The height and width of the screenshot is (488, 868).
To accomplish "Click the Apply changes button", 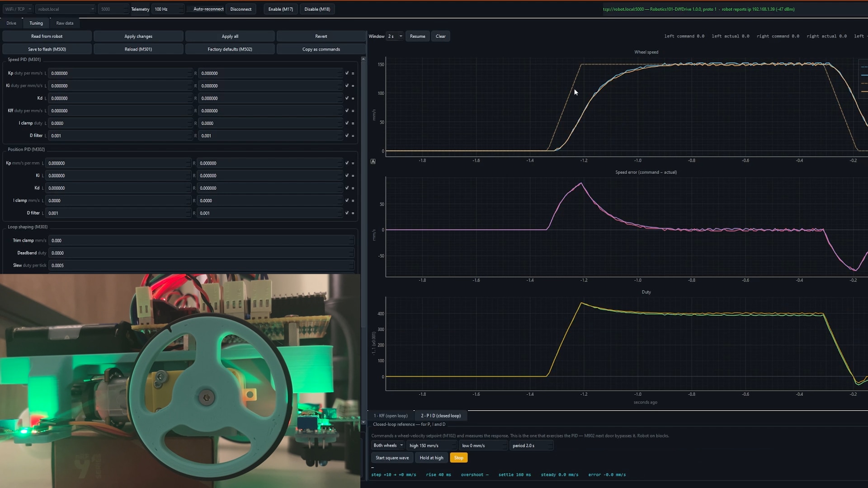I will click(x=138, y=36).
